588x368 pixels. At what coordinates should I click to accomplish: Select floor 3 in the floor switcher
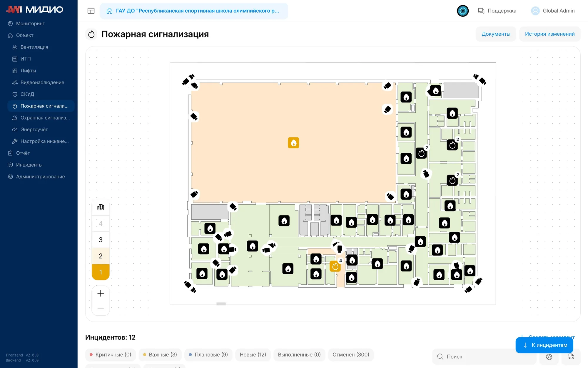click(x=101, y=240)
